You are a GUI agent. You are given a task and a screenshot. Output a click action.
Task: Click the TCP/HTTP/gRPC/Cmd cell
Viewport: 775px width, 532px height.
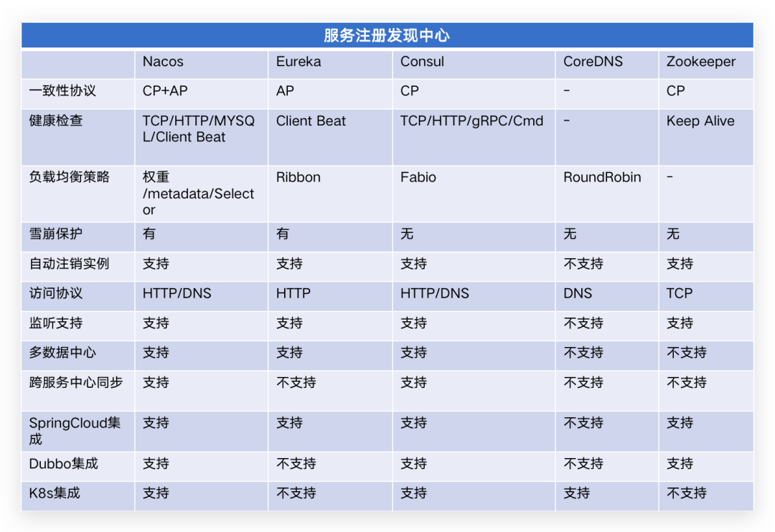click(471, 121)
